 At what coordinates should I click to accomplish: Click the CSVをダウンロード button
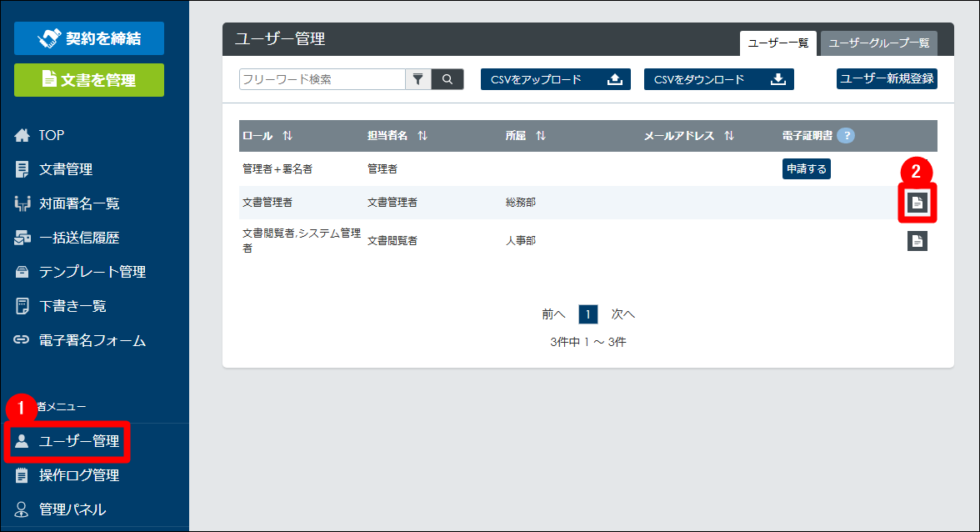click(x=718, y=79)
